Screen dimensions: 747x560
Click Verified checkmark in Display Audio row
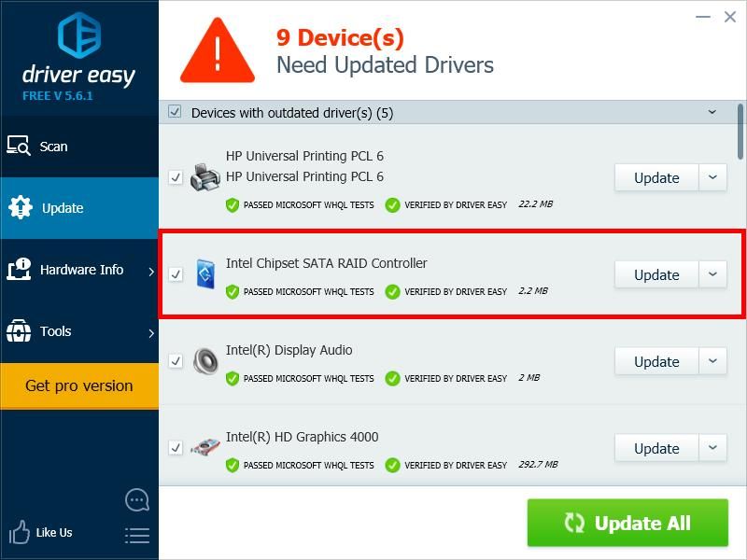coord(392,379)
